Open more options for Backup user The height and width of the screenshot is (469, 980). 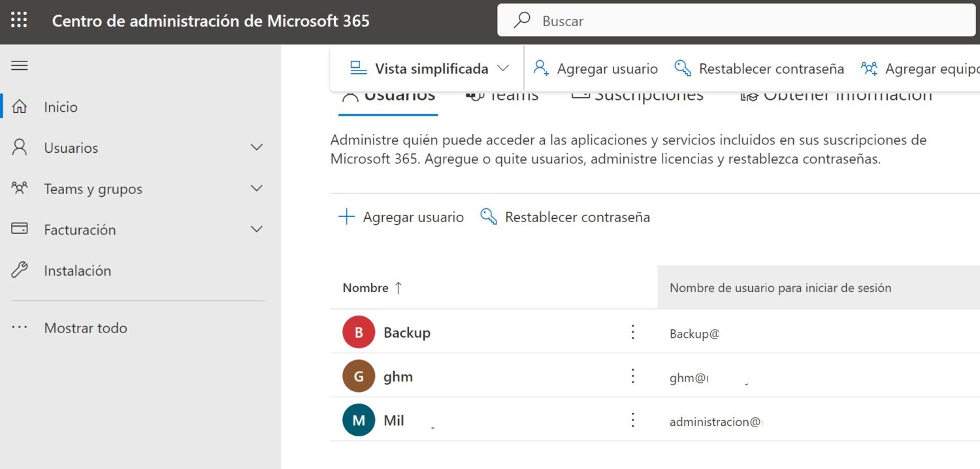click(632, 332)
